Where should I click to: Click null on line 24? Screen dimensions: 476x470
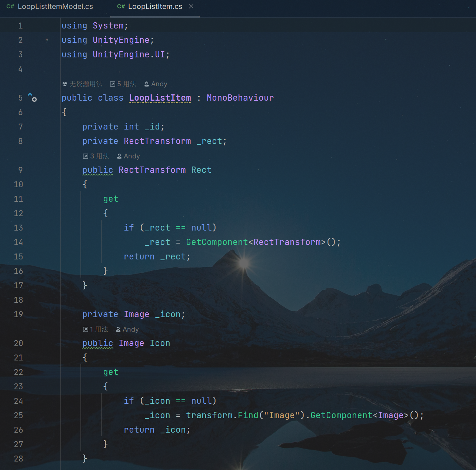pyautogui.click(x=202, y=401)
